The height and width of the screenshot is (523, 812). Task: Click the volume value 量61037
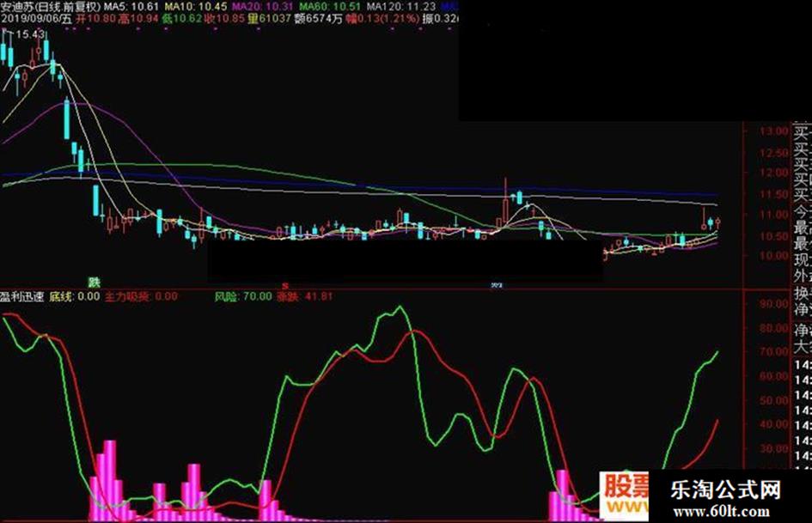coord(269,19)
